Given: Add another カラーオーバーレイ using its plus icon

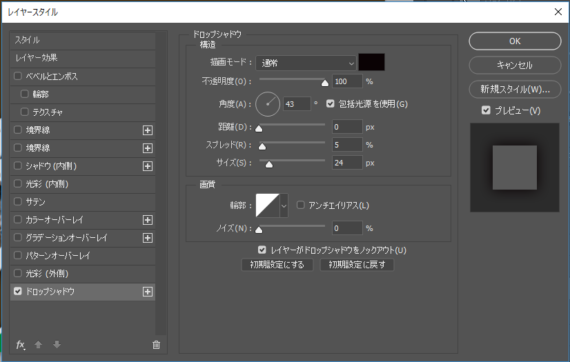Looking at the screenshot, I should point(148,220).
